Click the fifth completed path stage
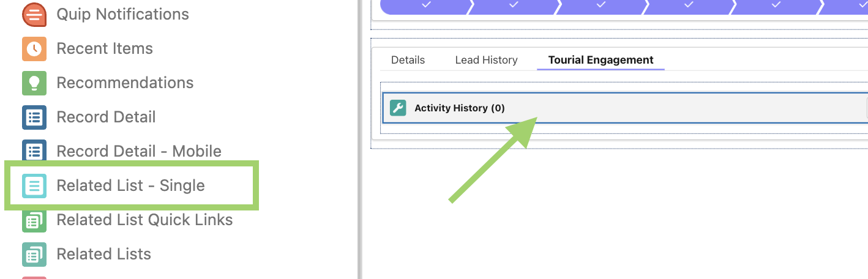This screenshot has height=279, width=868. tap(776, 5)
